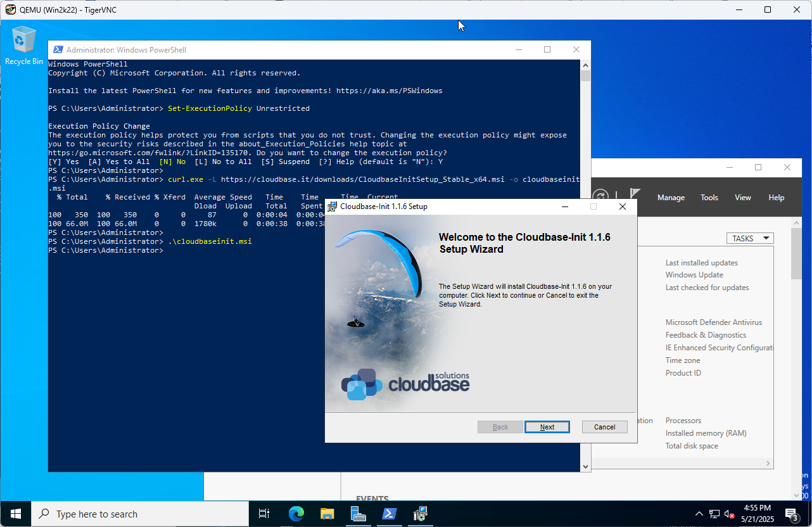Click Time zone property
The image size is (812, 527).
click(x=683, y=360)
